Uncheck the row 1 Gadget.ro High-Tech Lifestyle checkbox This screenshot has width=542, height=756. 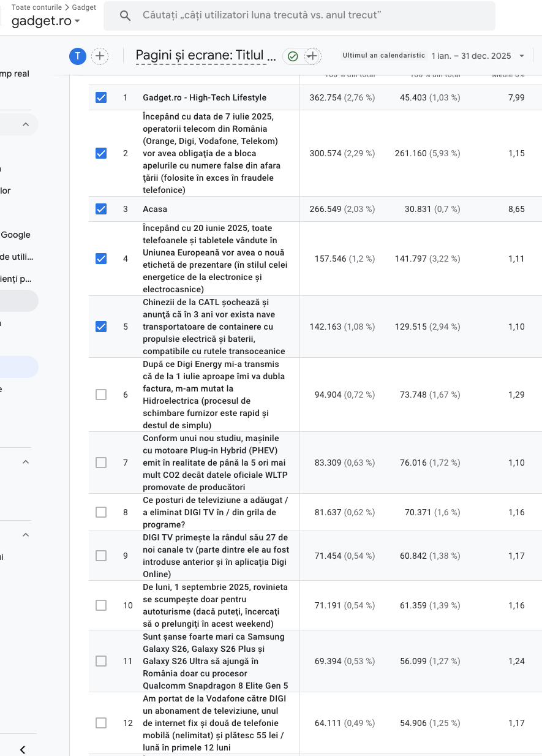(101, 97)
